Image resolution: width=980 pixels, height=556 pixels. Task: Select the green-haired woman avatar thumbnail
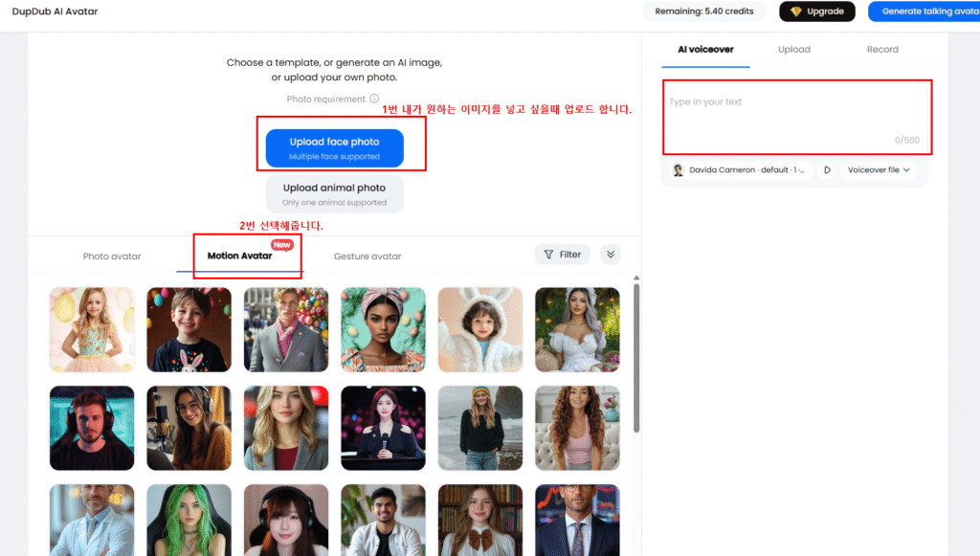click(x=189, y=520)
